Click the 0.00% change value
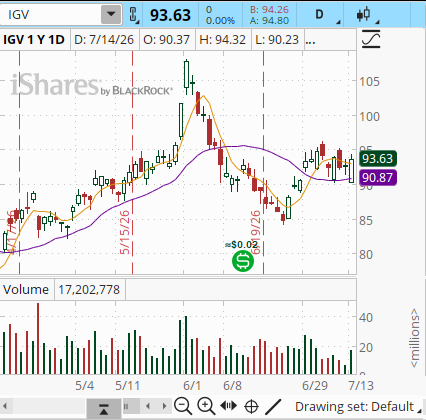 pos(220,21)
